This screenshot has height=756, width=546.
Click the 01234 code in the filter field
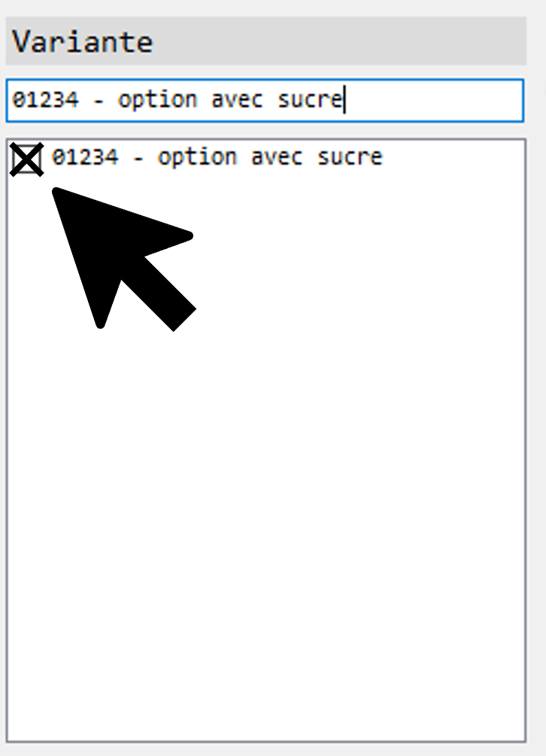pyautogui.click(x=45, y=100)
